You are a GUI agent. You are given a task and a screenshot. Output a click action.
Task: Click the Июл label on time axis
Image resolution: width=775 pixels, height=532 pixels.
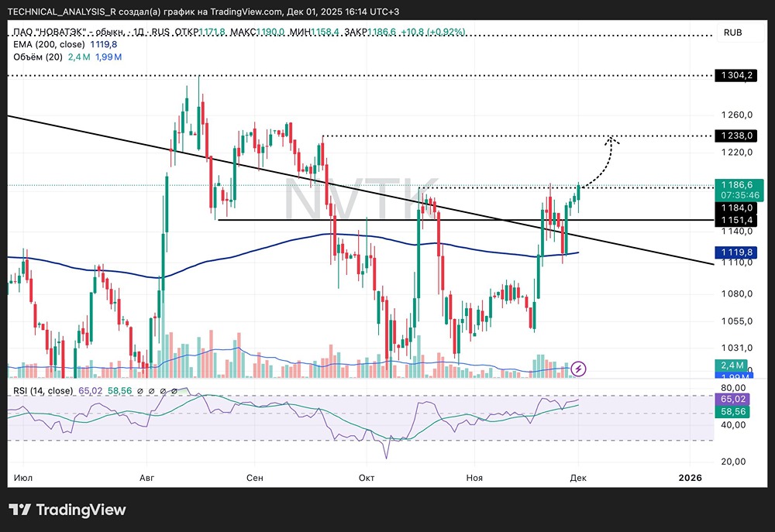coord(23,478)
